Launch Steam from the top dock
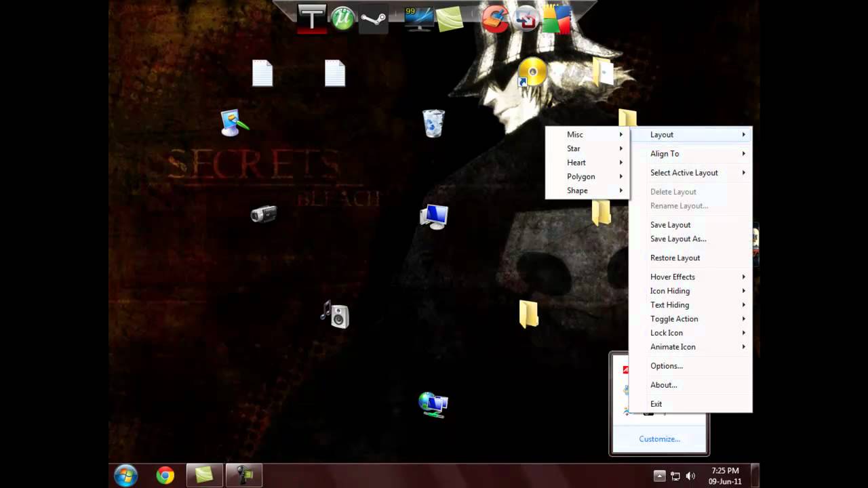 [x=374, y=18]
